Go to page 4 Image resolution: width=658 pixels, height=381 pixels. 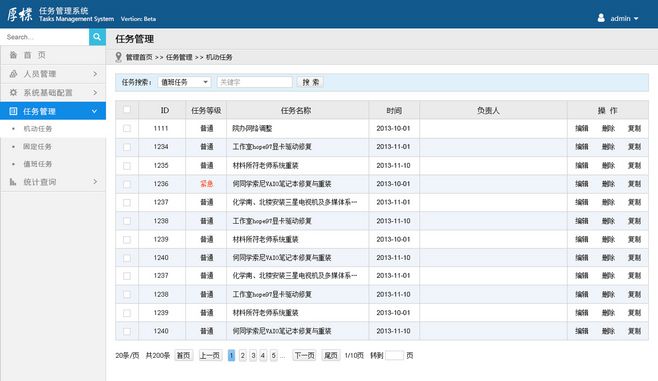[x=263, y=355]
